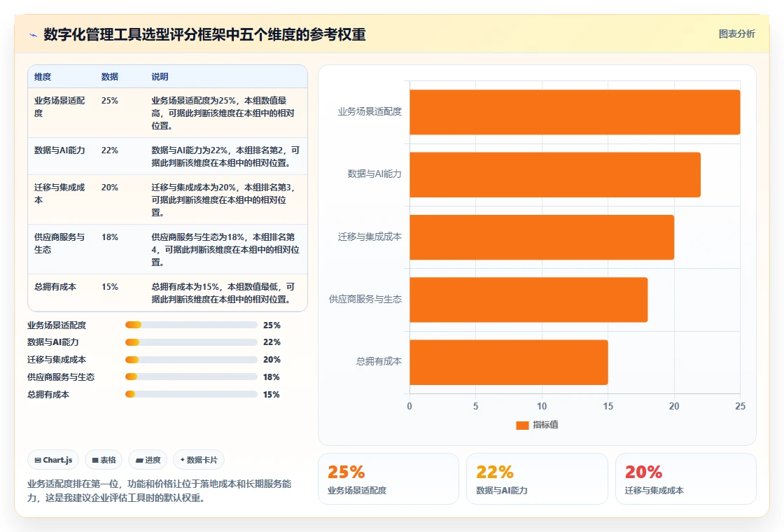Click the summary text starting 业务适配度排在第一位

159,491
